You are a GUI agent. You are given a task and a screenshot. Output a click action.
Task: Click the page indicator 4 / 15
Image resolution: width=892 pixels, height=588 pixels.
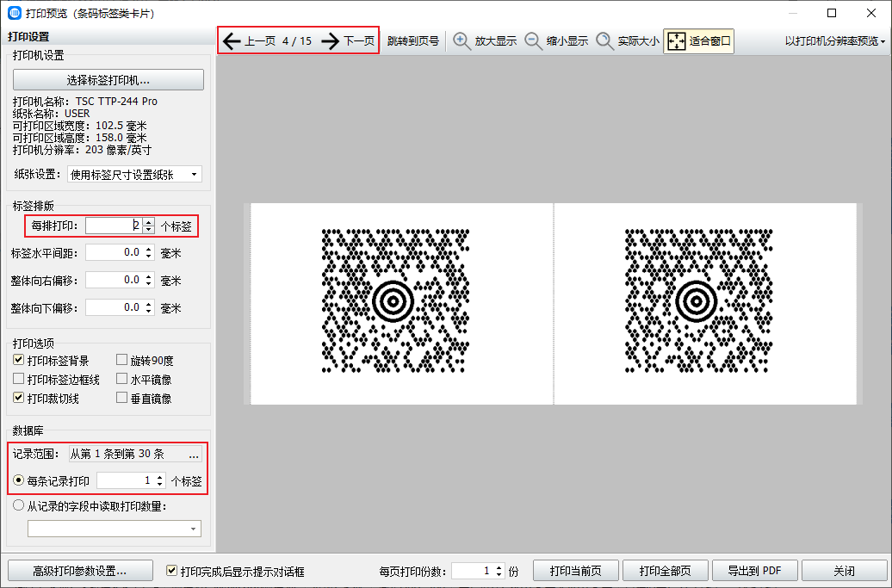pos(297,41)
